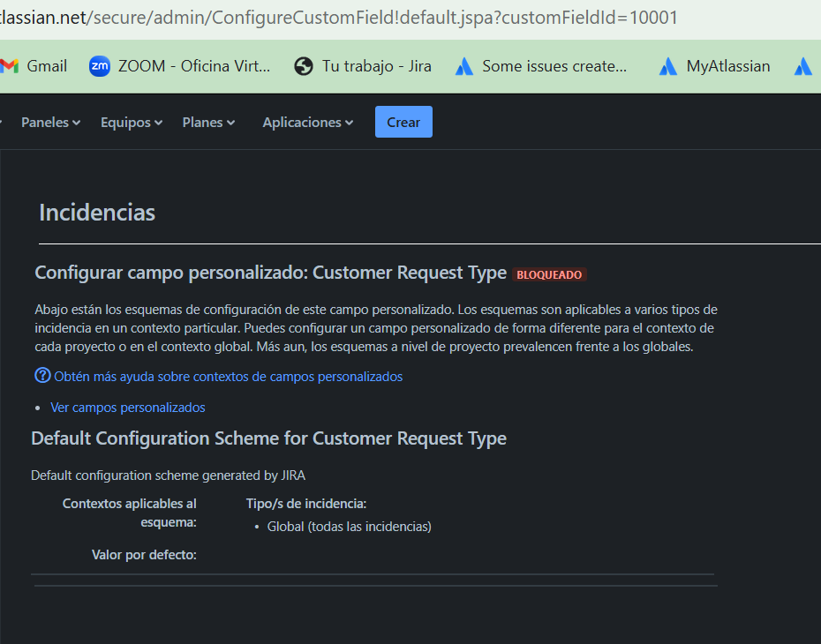Click Default configuration scheme generated by JIRA text
Image resolution: width=821 pixels, height=644 pixels.
coord(168,476)
